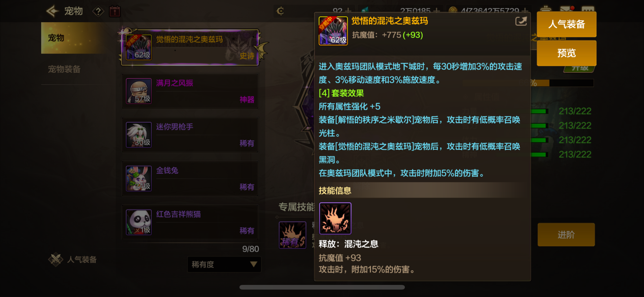Click the 预览 button
The image size is (644, 297).
pyautogui.click(x=566, y=53)
